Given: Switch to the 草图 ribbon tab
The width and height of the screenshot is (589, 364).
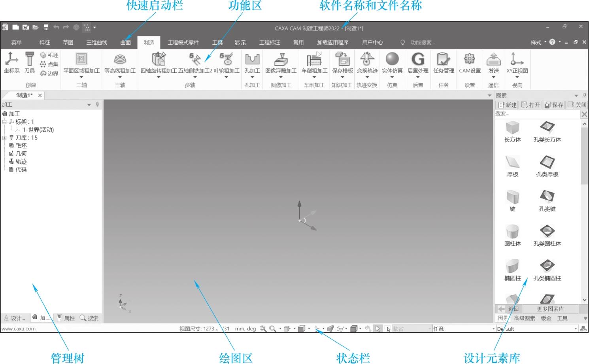Looking at the screenshot, I should pyautogui.click(x=68, y=42).
